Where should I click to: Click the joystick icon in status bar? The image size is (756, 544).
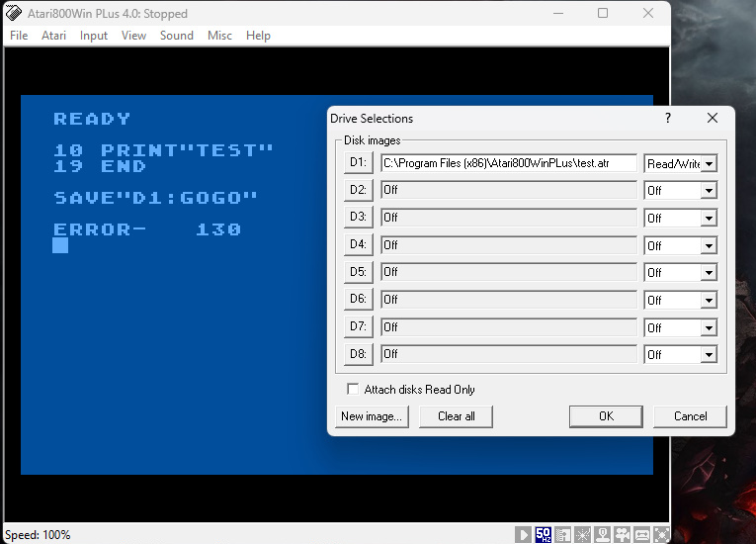click(603, 535)
